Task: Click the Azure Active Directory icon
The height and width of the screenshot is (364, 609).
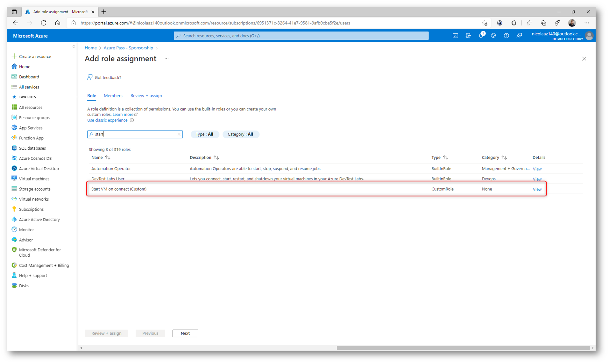Action: [x=14, y=219]
